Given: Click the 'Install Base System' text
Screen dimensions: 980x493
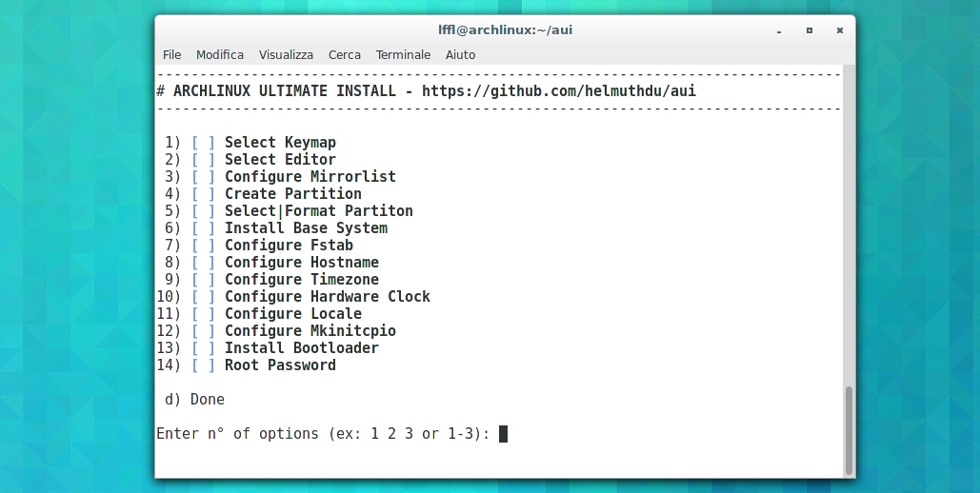Looking at the screenshot, I should [x=307, y=228].
